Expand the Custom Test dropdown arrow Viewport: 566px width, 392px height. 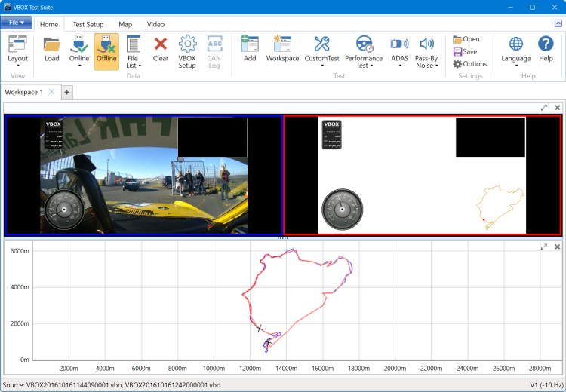(322, 66)
